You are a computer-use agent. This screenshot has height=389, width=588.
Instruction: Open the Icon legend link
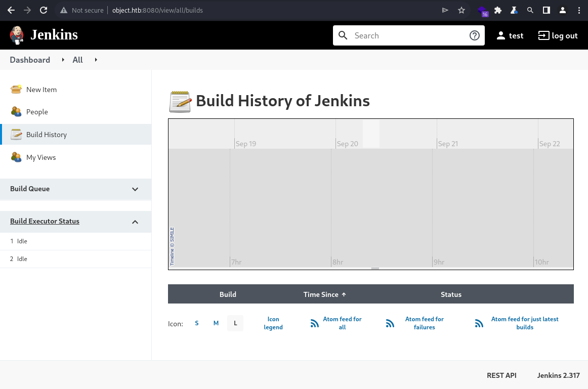273,323
